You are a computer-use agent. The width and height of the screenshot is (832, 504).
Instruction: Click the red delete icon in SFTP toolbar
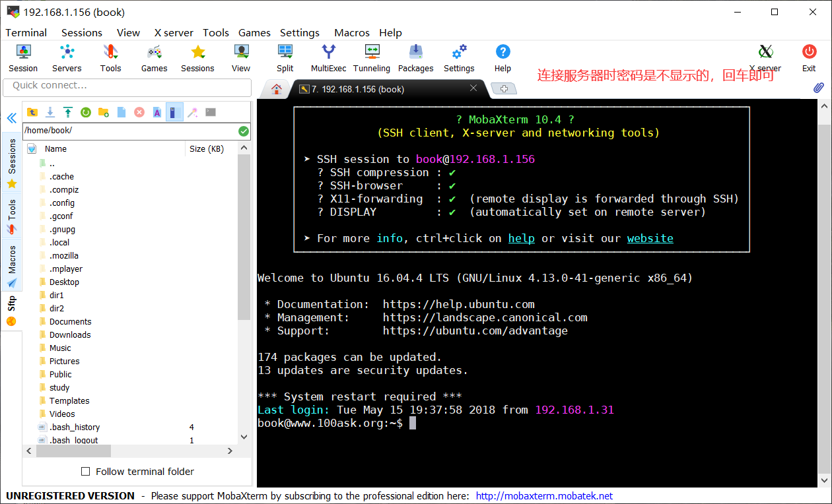pyautogui.click(x=139, y=112)
